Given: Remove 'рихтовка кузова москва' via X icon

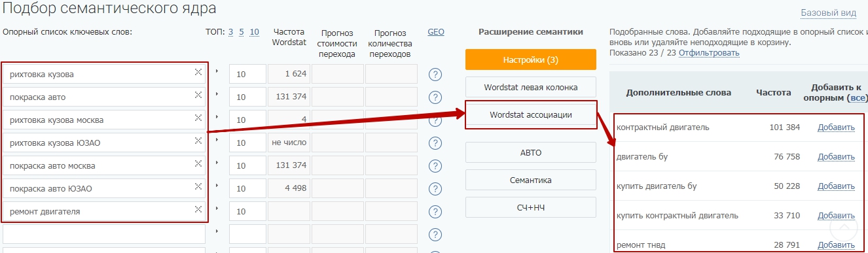Looking at the screenshot, I should tap(198, 118).
